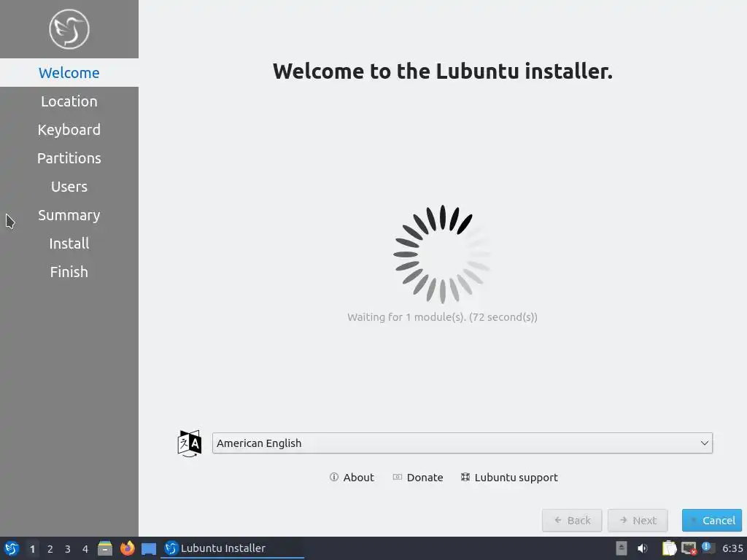Cancel the installer
The image size is (747, 560).
712,521
